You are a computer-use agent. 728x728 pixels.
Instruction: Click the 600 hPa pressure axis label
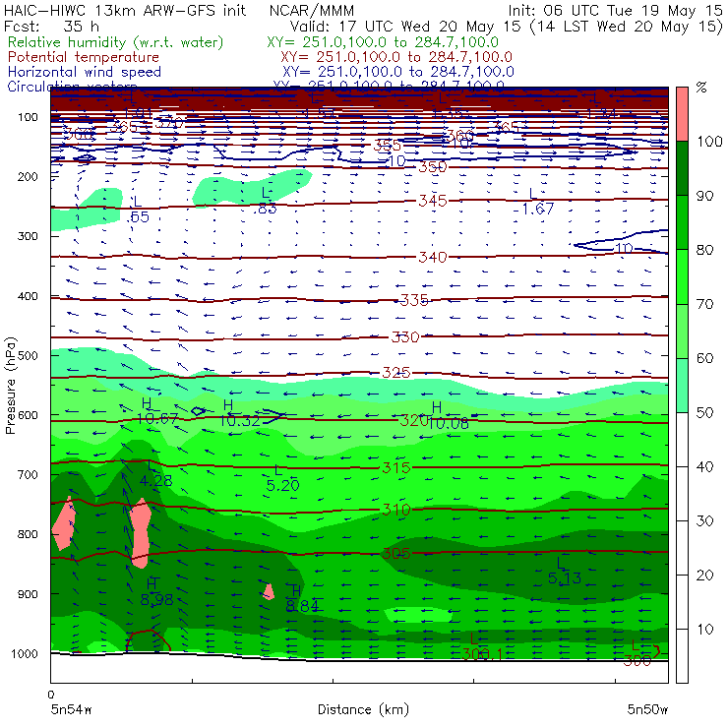[28, 415]
